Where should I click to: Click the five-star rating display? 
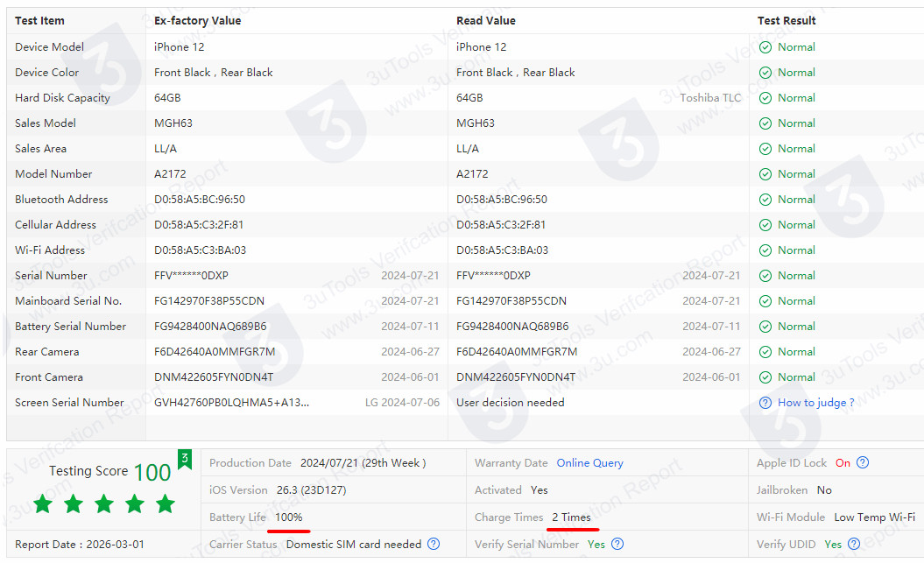pos(104,504)
